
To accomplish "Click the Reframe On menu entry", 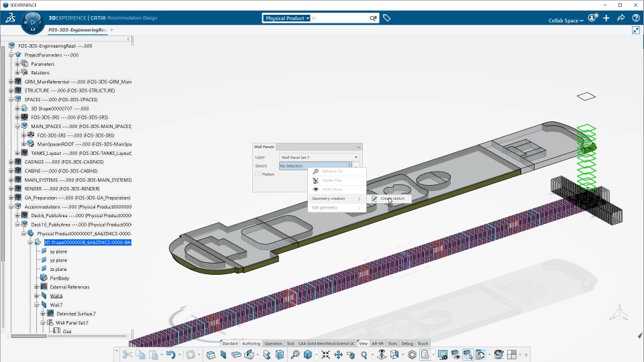I will (x=337, y=171).
